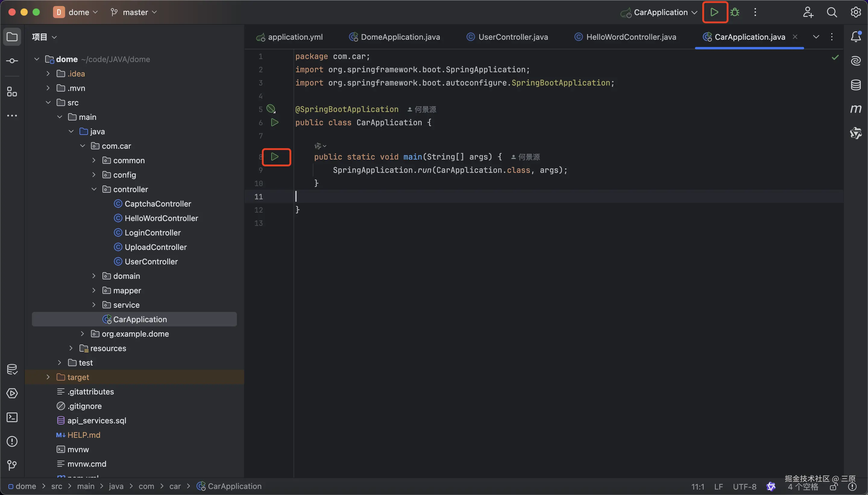The height and width of the screenshot is (495, 868).
Task: Open the Maven tool window
Action: 855,109
